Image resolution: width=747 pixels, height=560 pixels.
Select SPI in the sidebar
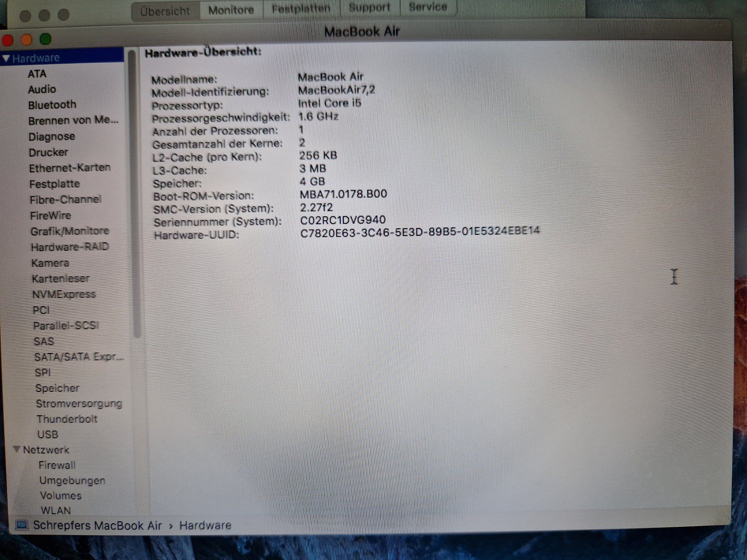tap(43, 373)
